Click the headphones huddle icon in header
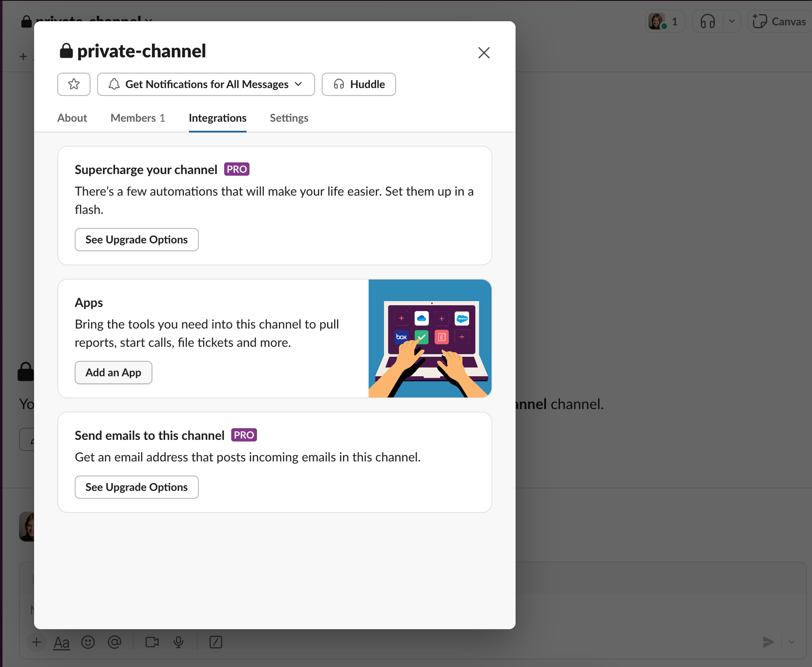The width and height of the screenshot is (812, 667). 708,22
